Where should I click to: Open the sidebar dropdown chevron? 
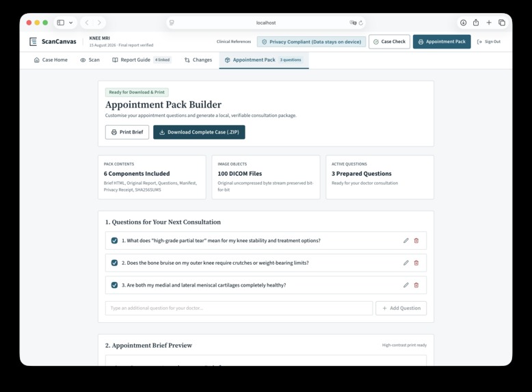coord(71,23)
